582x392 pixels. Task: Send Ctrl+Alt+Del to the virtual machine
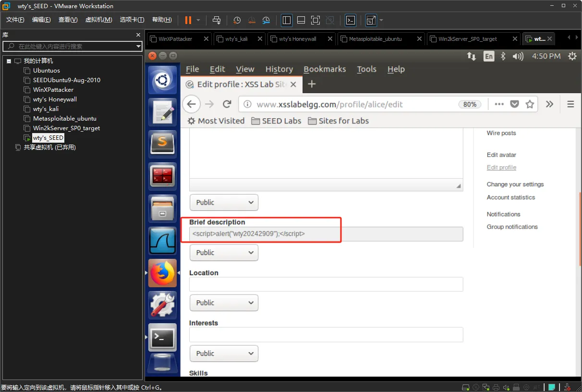(x=217, y=20)
